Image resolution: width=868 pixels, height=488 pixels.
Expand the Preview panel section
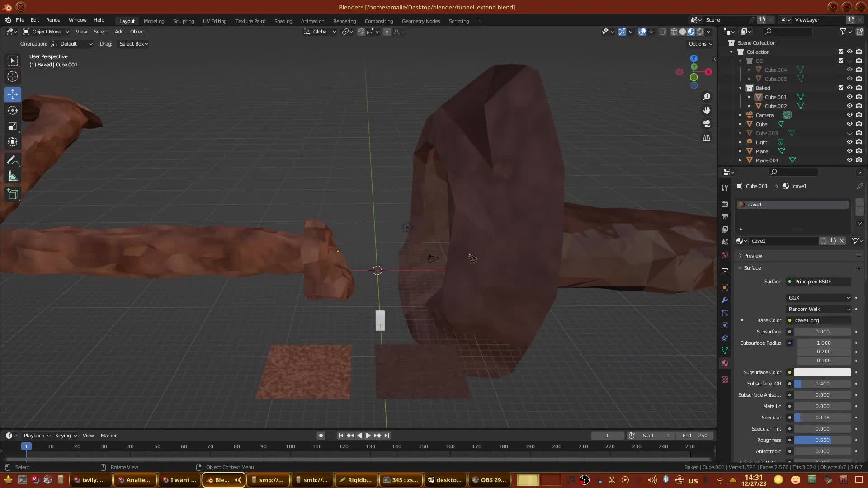point(753,256)
